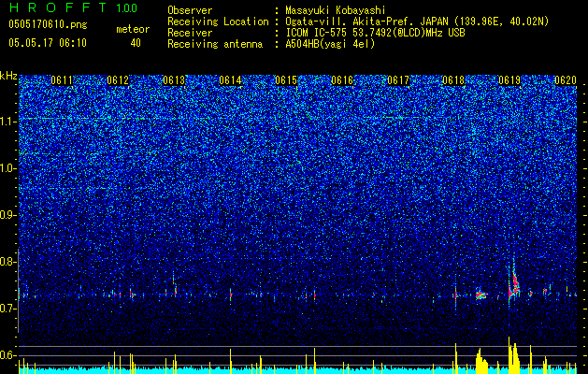Click the 1.1 frequency axis label

[8, 122]
